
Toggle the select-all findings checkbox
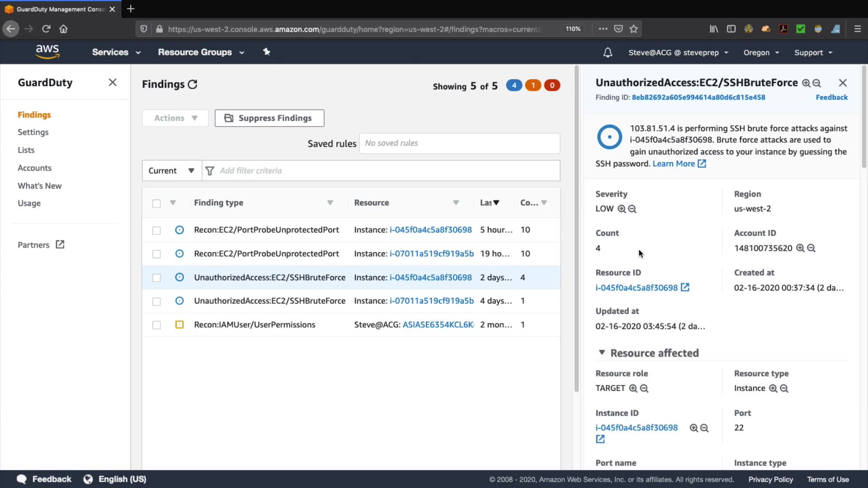156,203
